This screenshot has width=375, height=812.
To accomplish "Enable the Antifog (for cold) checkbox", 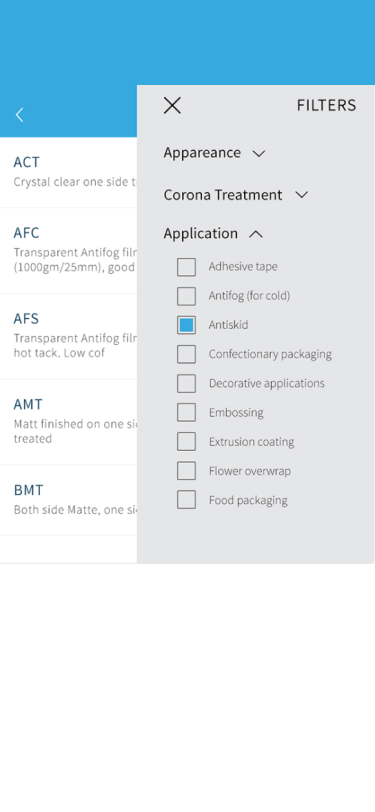I will pyautogui.click(x=186, y=296).
